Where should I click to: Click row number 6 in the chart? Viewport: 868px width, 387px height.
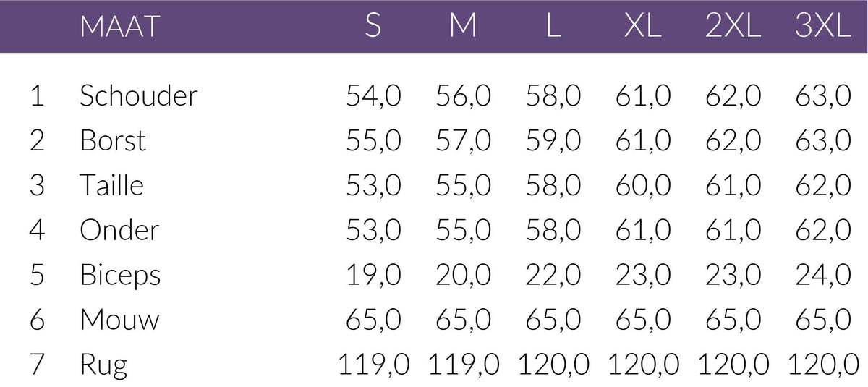point(37,320)
